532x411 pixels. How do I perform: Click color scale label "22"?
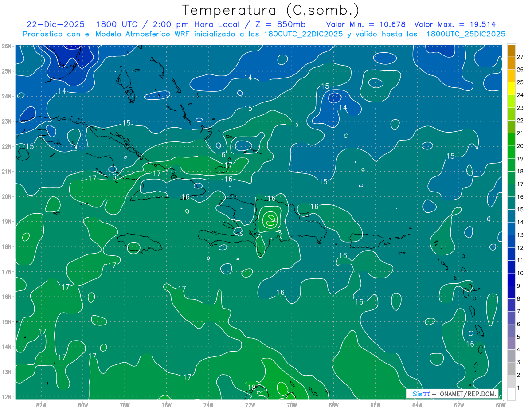pyautogui.click(x=520, y=121)
